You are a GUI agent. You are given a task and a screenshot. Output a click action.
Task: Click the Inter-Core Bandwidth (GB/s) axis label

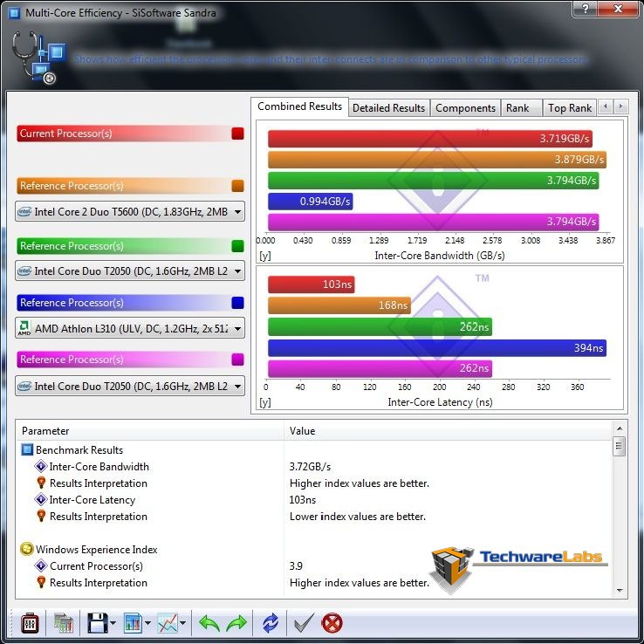pos(440,256)
